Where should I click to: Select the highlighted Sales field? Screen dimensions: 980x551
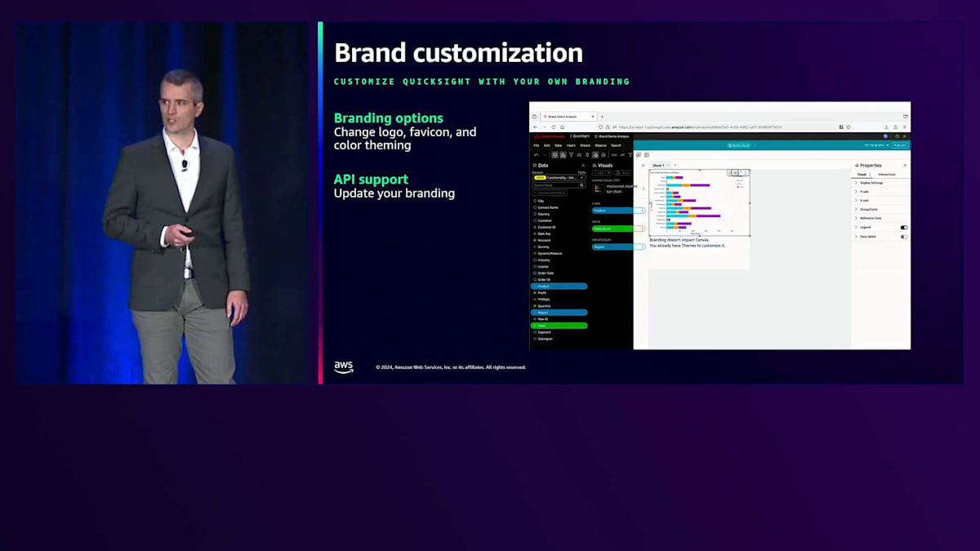[x=559, y=326]
